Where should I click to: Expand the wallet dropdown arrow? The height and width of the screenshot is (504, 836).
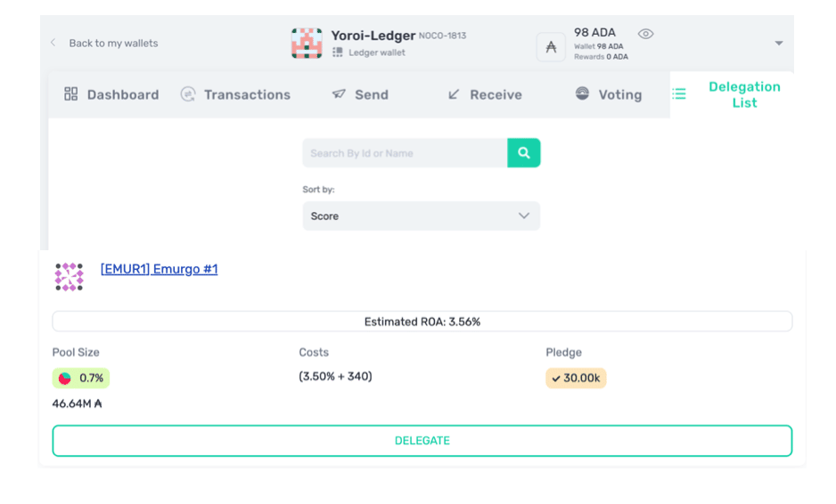779,43
